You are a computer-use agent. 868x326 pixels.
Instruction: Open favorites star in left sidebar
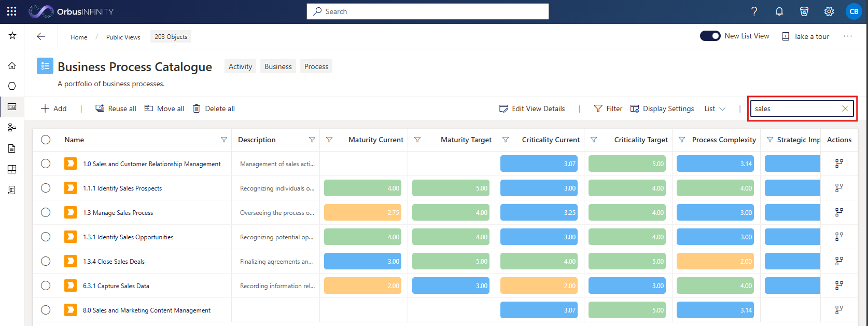[12, 35]
